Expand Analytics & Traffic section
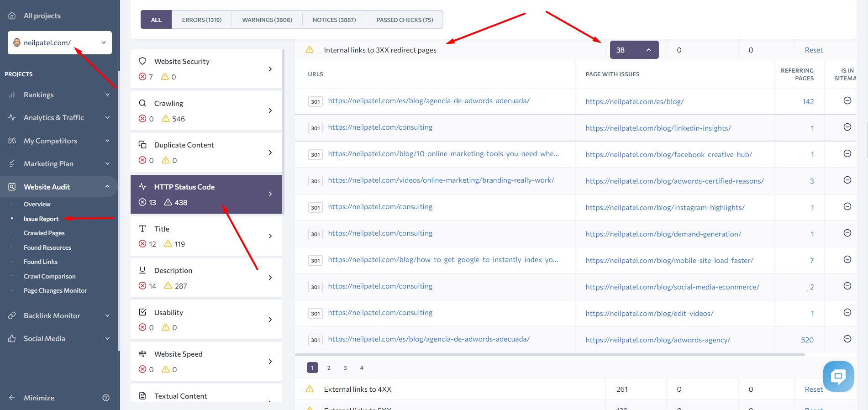868x410 pixels. (x=107, y=117)
